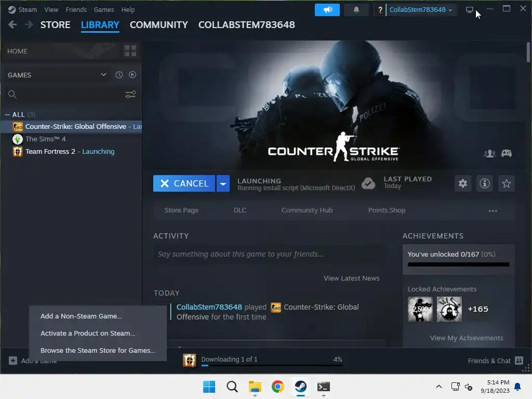
Task: Open the Points Shop link
Action: (387, 210)
